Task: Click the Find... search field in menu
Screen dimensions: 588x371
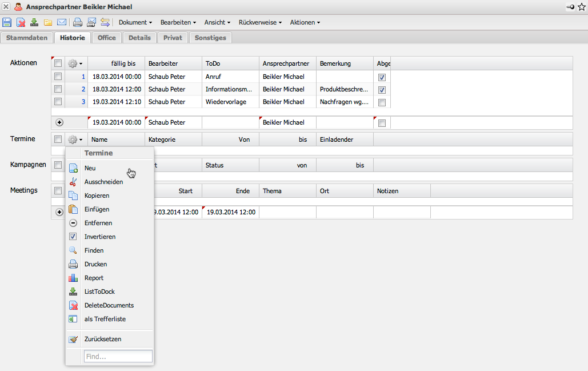Action: [x=118, y=356]
